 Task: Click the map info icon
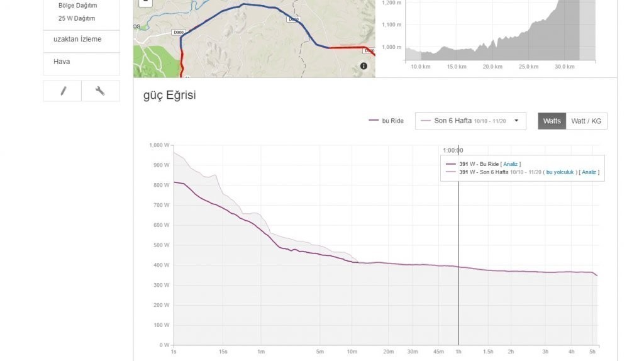(364, 66)
